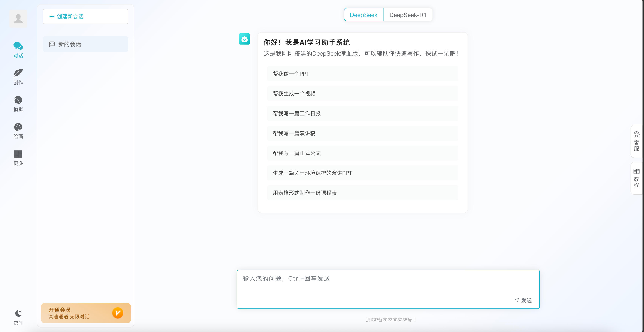The image size is (644, 332).
Task: Click the 发送 send button
Action: pyautogui.click(x=523, y=300)
